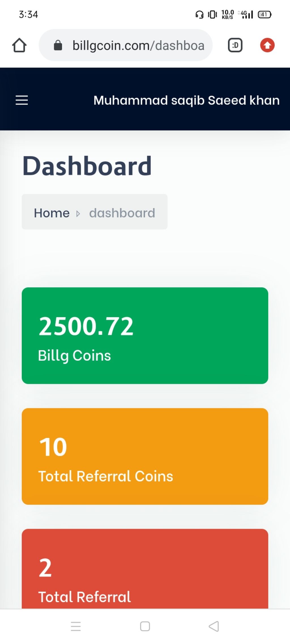Open the orange Total Referral Coins card
The height and width of the screenshot is (644, 290).
(x=145, y=456)
